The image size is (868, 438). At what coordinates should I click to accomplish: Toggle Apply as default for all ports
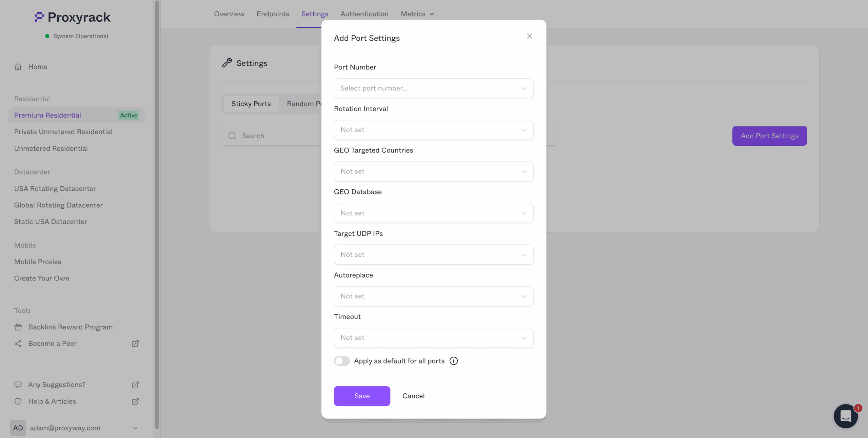341,361
